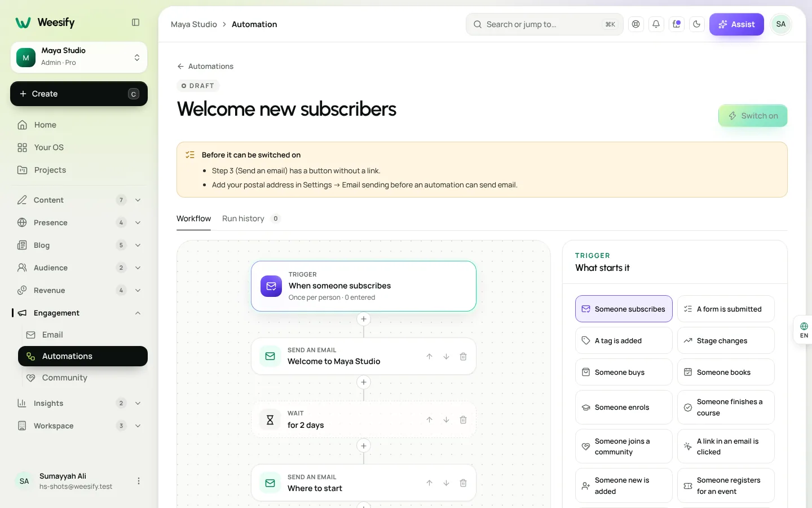Screen dimensions: 812x508
Task: Click the hourglass icon on Wait step
Action: coord(270,420)
